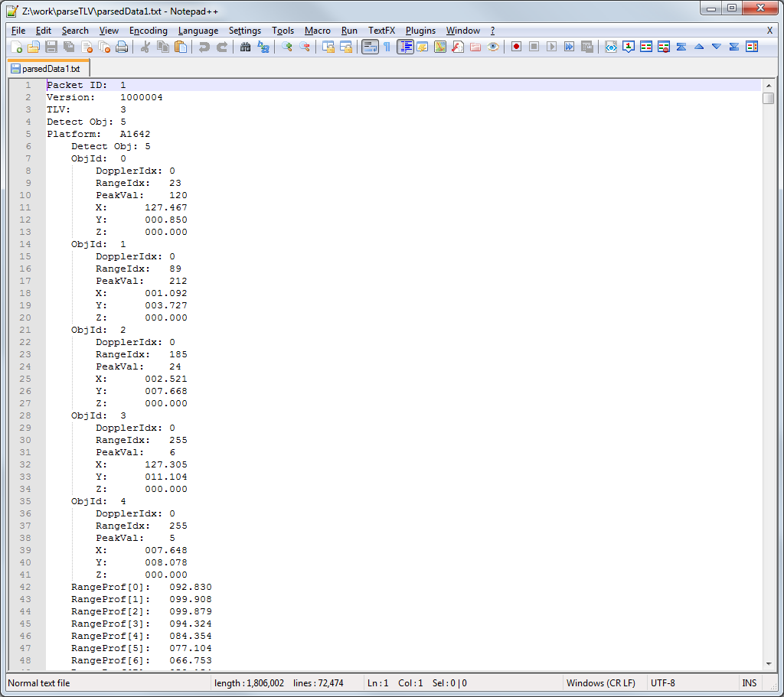Open the Replace dialog icon

[x=263, y=47]
